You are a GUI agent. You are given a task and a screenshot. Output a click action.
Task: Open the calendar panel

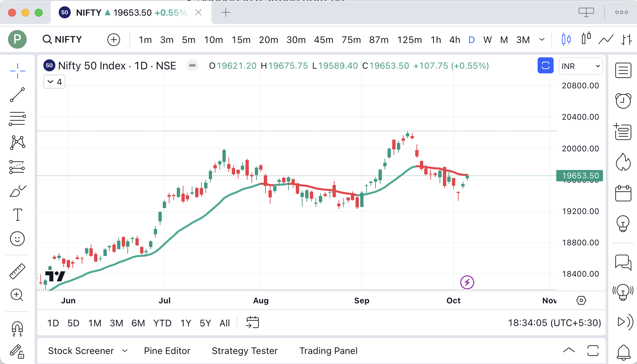[x=623, y=193]
